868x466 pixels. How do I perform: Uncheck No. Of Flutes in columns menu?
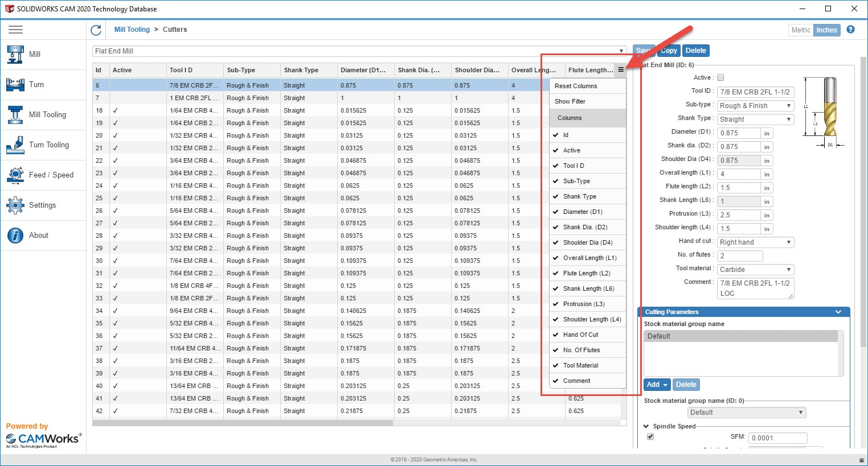588,350
